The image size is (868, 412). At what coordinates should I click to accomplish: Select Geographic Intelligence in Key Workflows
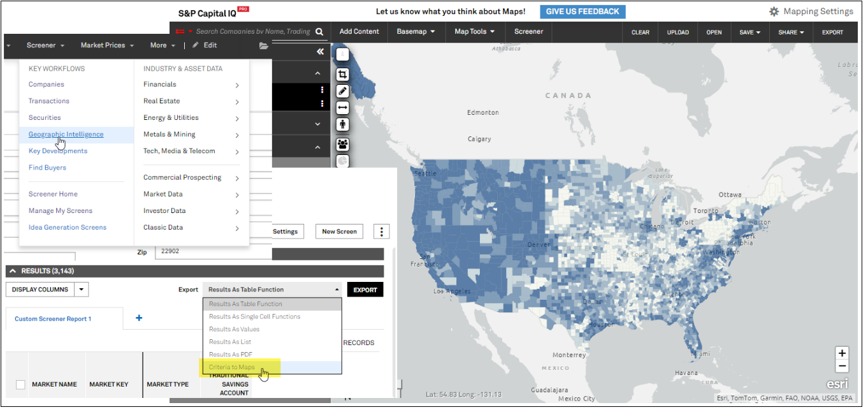[x=66, y=135]
